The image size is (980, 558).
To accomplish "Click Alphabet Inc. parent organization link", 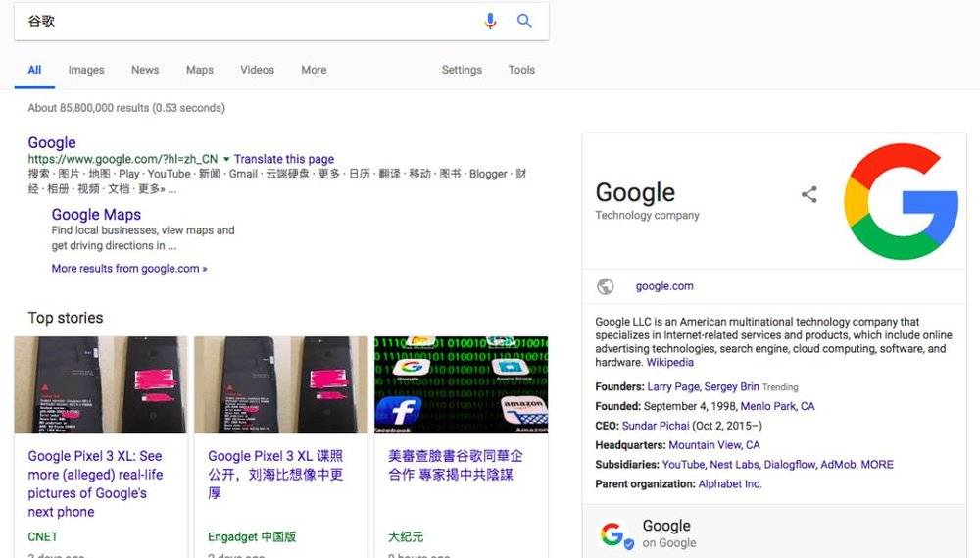I will pyautogui.click(x=730, y=483).
